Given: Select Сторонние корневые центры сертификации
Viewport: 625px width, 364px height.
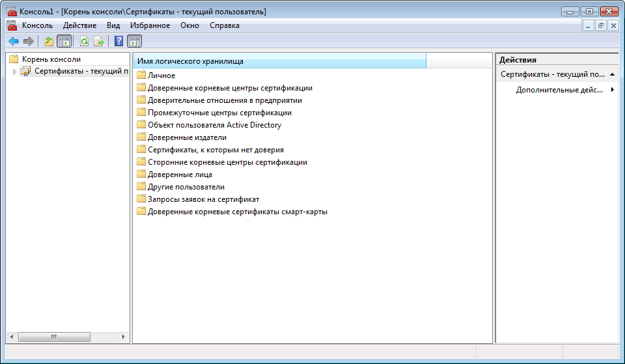Looking at the screenshot, I should pos(228,162).
